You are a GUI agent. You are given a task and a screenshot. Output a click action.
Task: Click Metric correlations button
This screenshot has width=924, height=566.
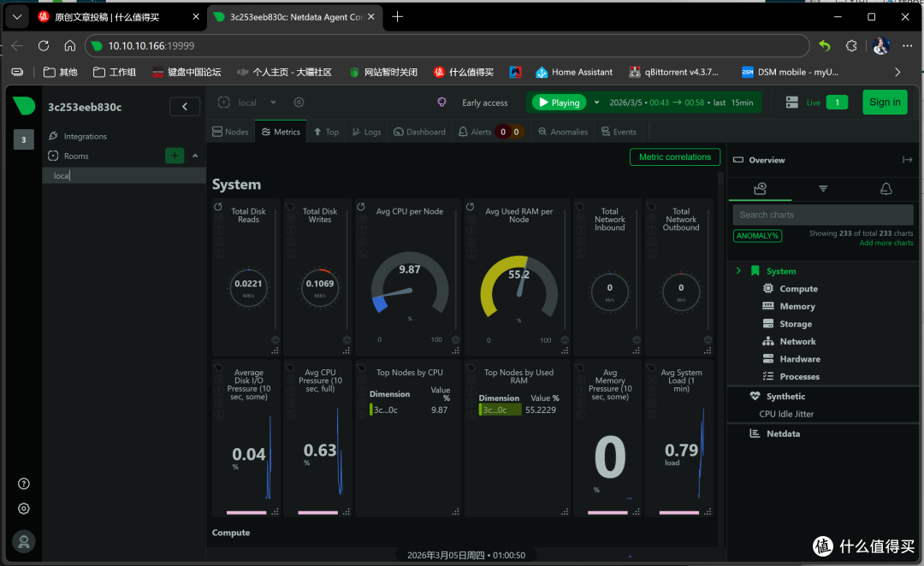[675, 156]
